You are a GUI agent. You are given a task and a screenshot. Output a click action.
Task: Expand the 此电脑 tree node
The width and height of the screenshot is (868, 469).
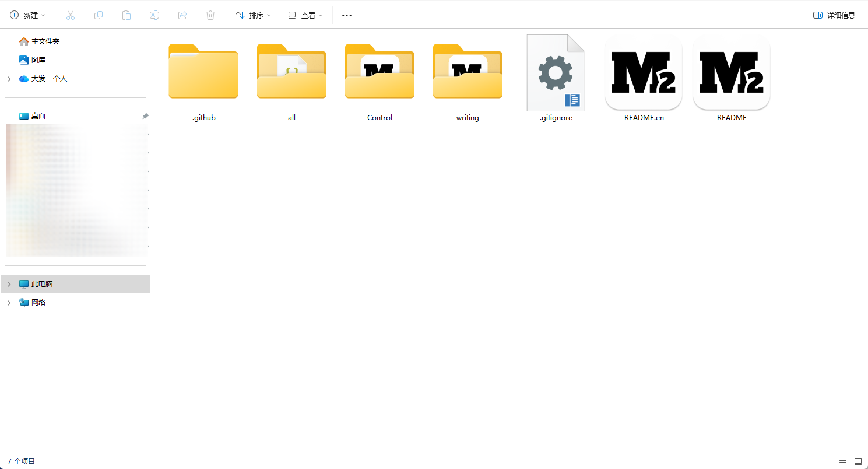pos(9,284)
